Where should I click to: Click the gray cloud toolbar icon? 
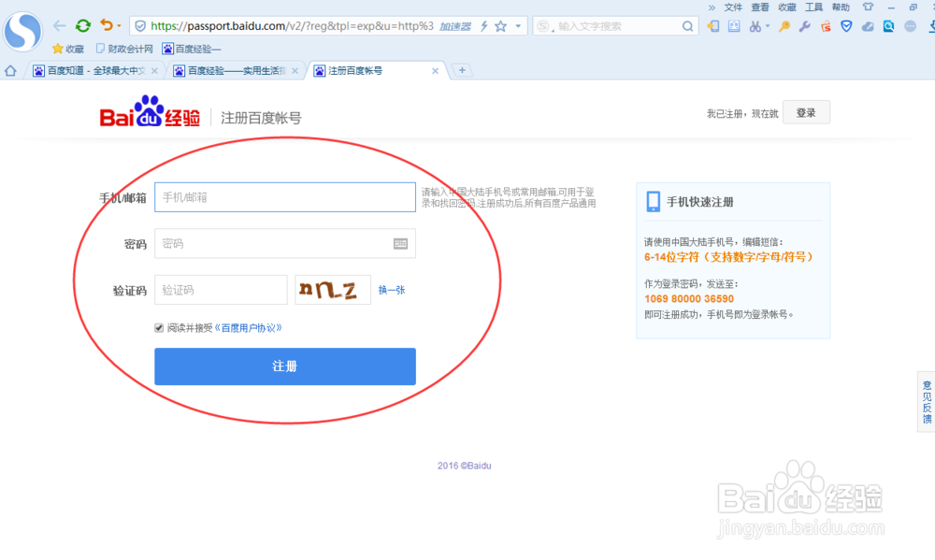(868, 26)
